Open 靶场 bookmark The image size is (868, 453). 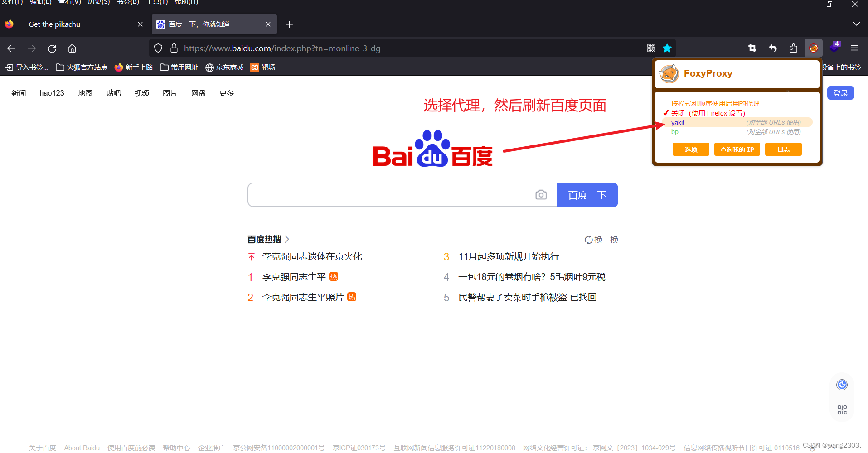263,67
